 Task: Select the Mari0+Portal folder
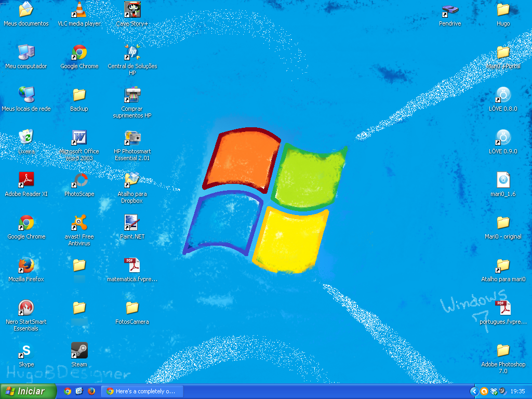(x=503, y=52)
